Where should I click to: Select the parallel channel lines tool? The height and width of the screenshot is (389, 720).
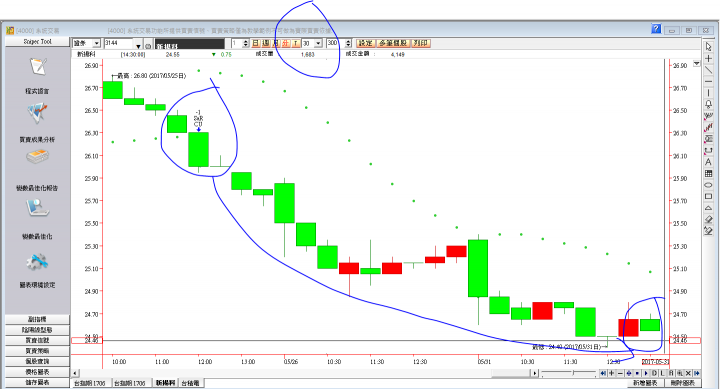point(709,128)
